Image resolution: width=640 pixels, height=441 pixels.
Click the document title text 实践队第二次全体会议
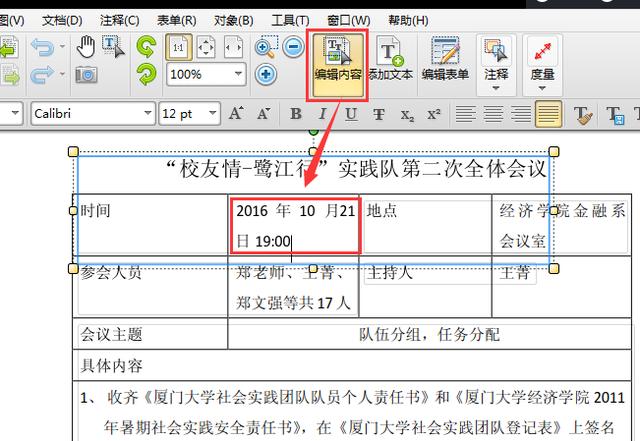[442, 169]
